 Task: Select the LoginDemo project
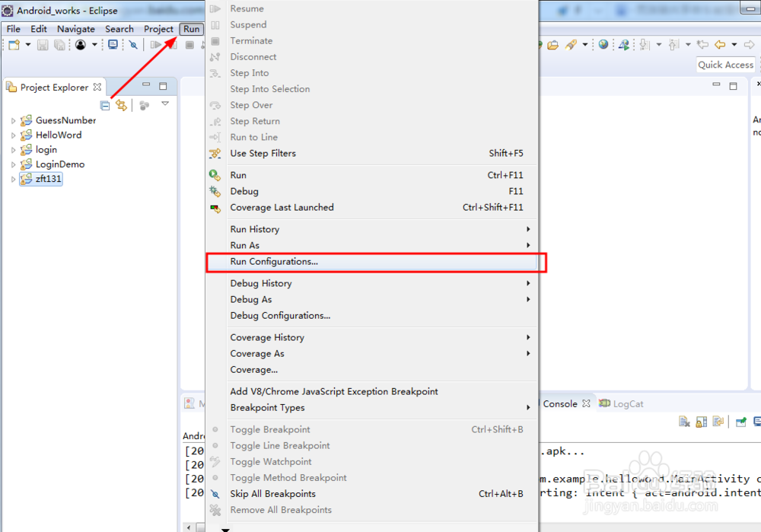59,164
